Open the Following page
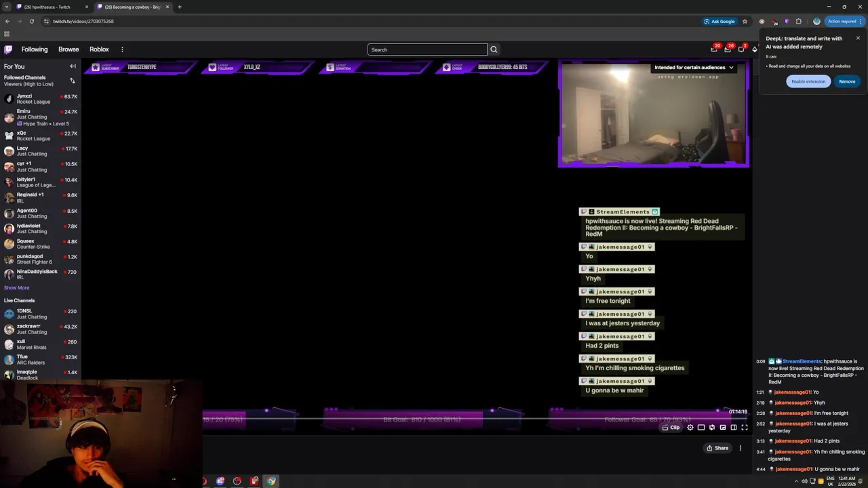 point(35,49)
